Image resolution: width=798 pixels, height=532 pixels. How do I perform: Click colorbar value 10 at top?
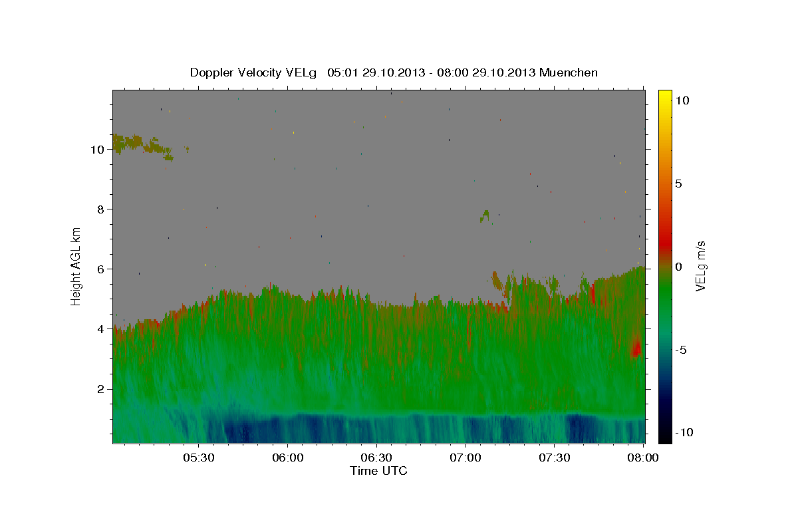pyautogui.click(x=682, y=100)
